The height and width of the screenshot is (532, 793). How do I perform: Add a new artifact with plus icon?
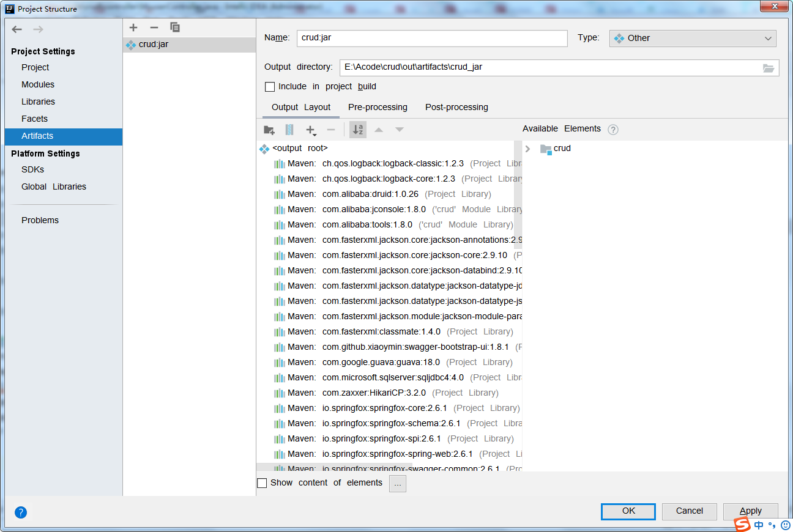(134, 28)
